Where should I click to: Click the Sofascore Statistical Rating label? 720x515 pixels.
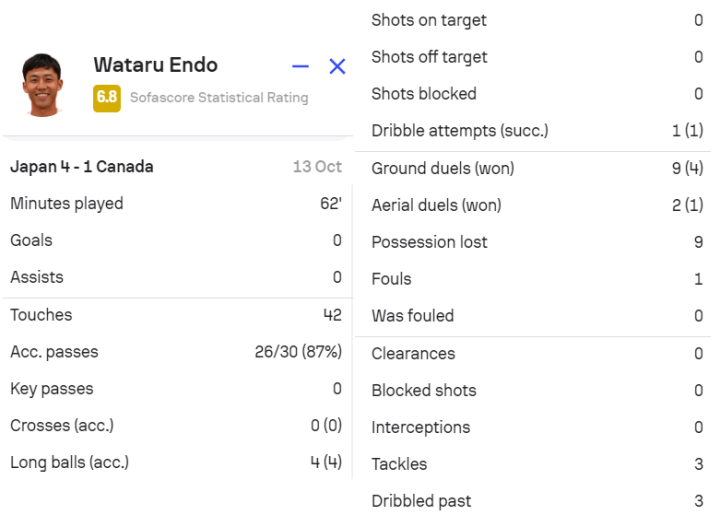click(x=219, y=98)
